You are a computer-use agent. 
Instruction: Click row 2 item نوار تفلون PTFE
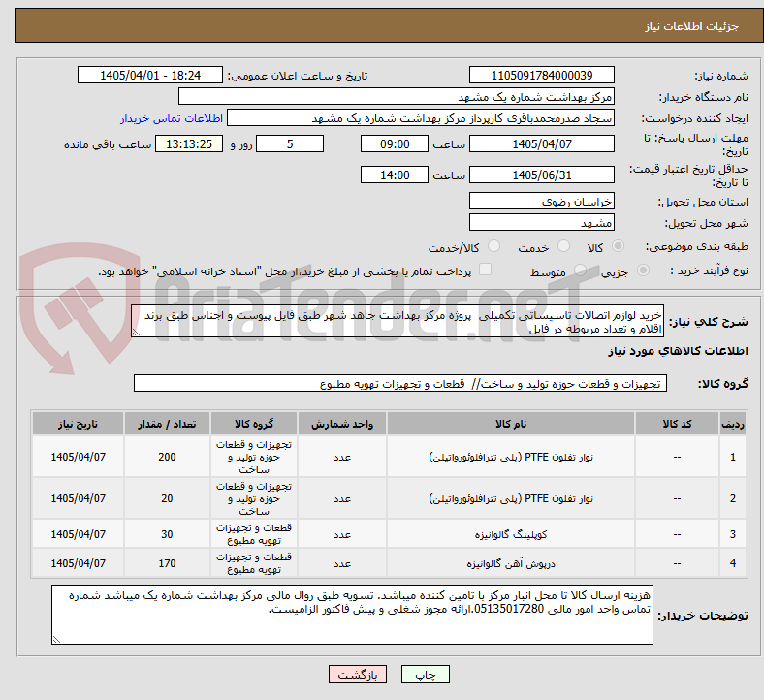pos(511,498)
